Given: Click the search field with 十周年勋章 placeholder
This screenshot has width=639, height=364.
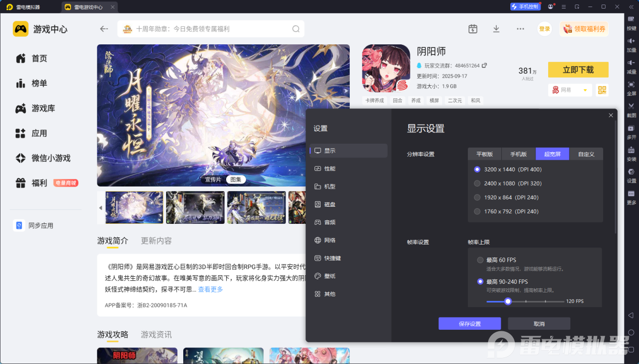Looking at the screenshot, I should tap(211, 29).
